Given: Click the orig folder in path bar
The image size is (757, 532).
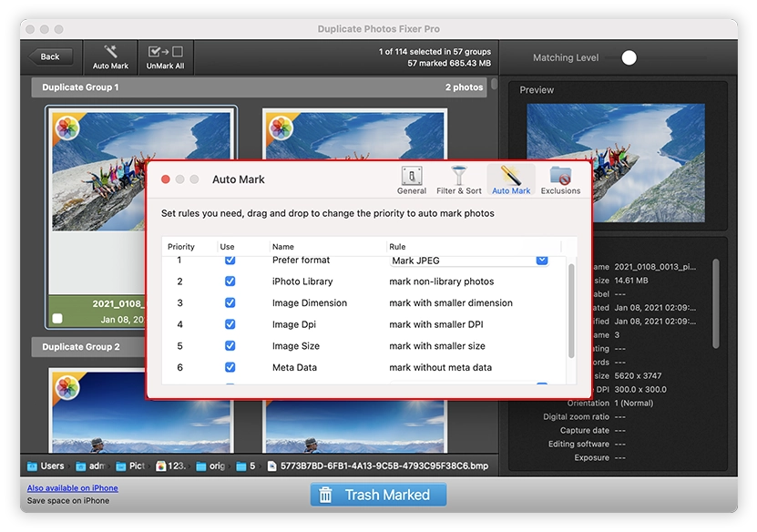Looking at the screenshot, I should 211,465.
